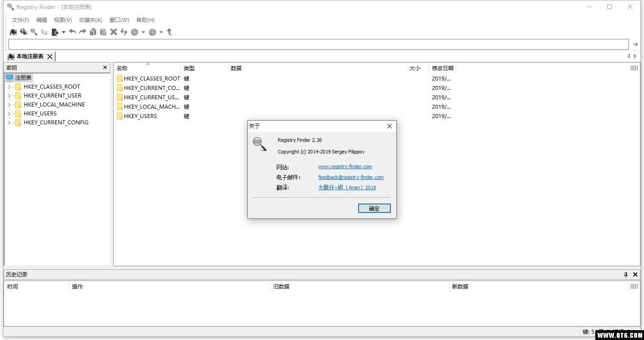This screenshot has width=644, height=340.
Task: Expand HKEY_LOCAL_MACHINE in tree
Action: tap(9, 105)
